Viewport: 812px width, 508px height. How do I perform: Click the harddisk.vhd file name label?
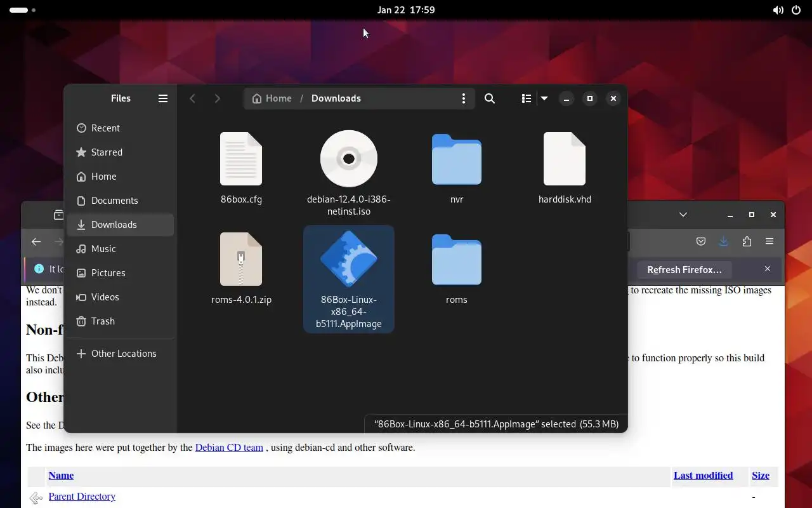(565, 199)
